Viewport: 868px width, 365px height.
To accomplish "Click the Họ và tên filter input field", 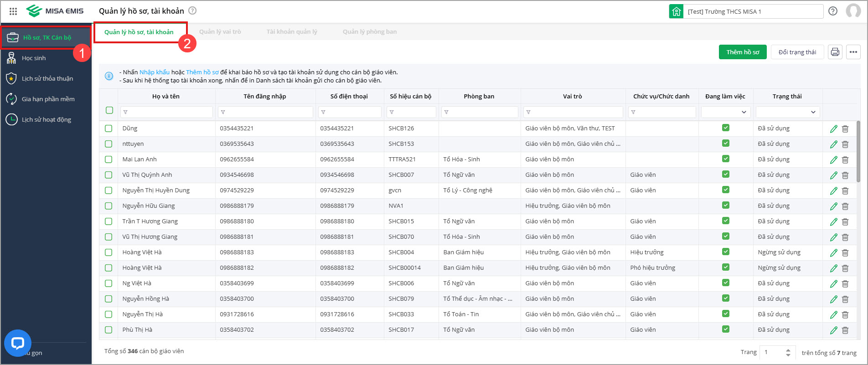I will coord(167,112).
